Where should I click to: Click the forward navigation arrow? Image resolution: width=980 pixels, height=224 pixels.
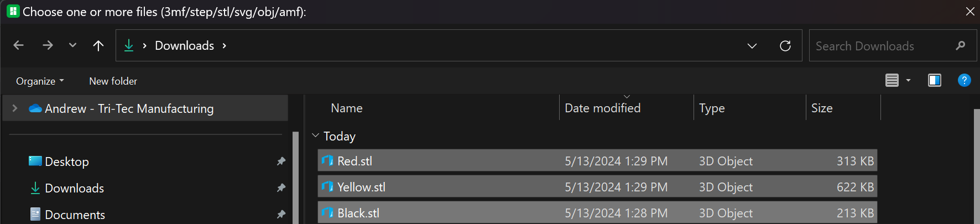[x=48, y=45]
